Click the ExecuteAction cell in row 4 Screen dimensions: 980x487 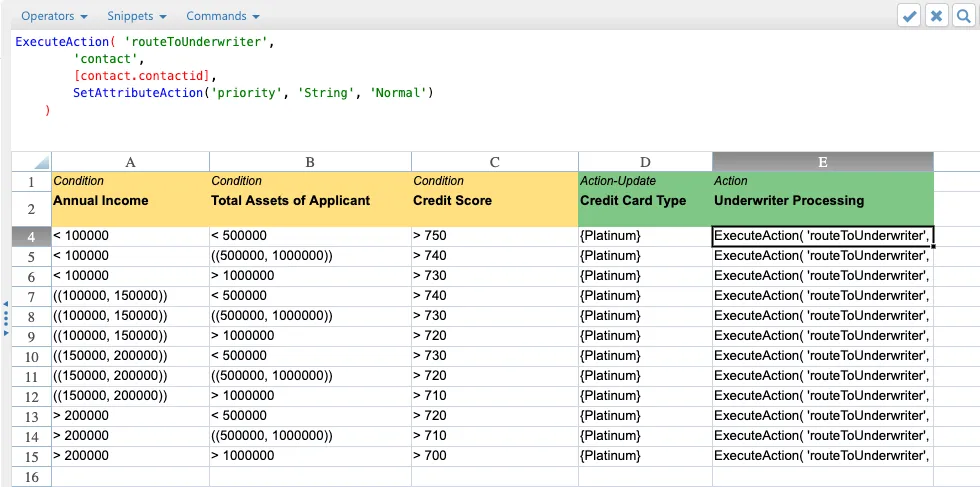tap(822, 236)
